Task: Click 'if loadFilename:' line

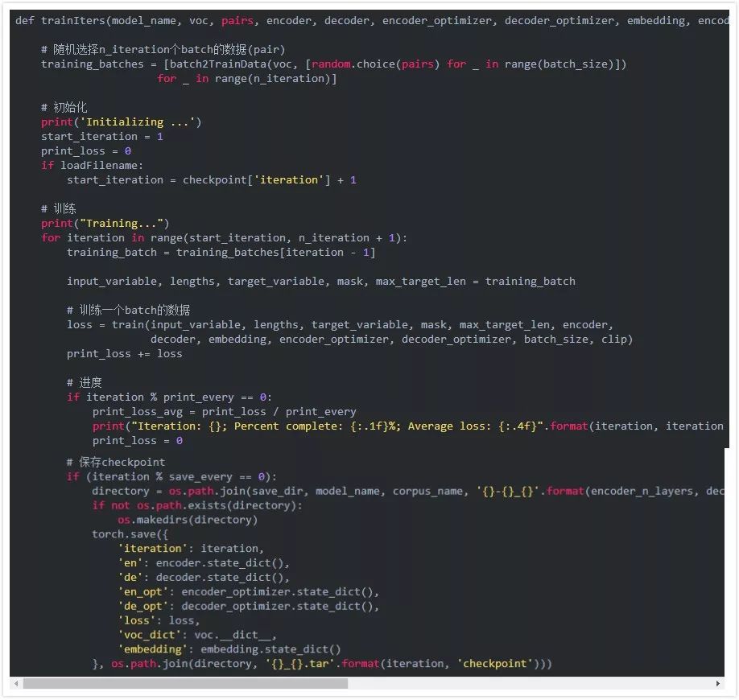Action: tap(92, 165)
